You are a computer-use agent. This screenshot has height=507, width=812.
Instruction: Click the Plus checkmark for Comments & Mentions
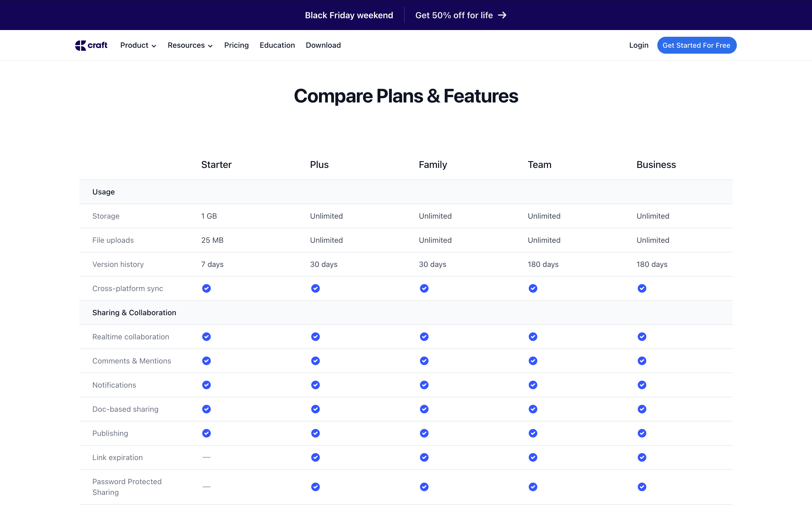pyautogui.click(x=315, y=361)
